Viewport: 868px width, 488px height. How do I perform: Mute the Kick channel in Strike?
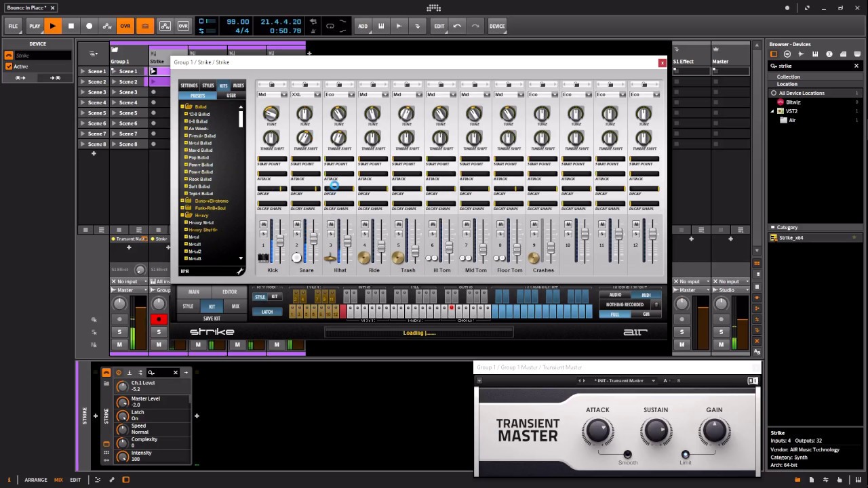pyautogui.click(x=263, y=224)
